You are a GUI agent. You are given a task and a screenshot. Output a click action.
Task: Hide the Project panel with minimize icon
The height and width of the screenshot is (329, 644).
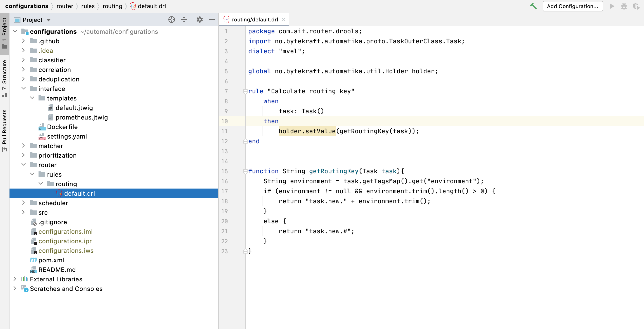tap(212, 20)
